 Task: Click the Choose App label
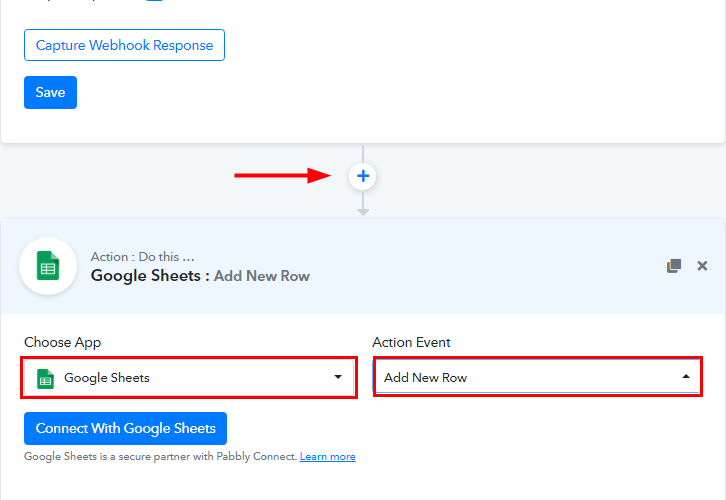coord(63,343)
